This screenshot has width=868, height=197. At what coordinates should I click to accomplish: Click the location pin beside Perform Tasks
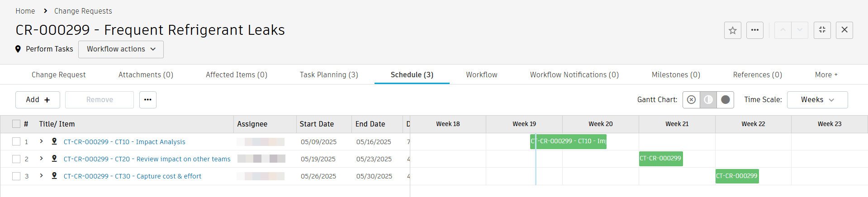[x=18, y=49]
